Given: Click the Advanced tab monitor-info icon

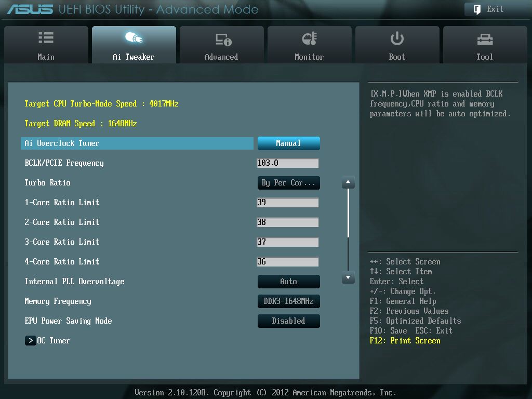Looking at the screenshot, I should click(x=223, y=39).
